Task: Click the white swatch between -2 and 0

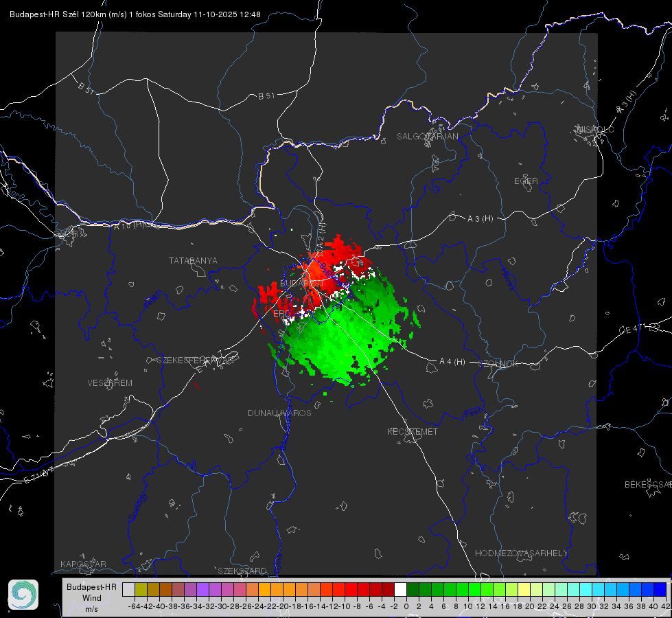Action: 400,590
